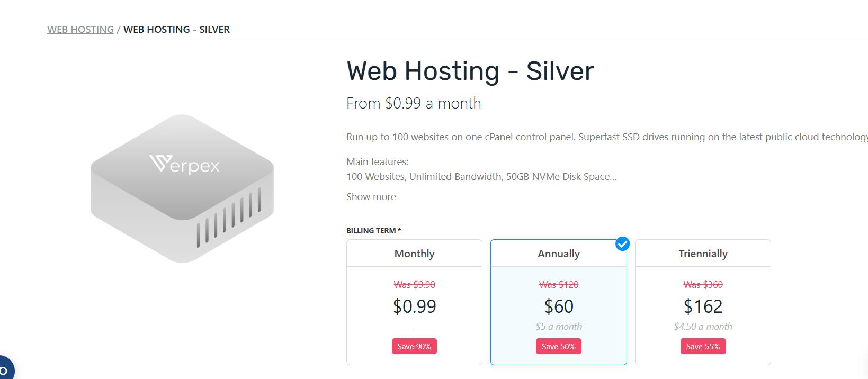
Task: Click the red Save 90% badge
Action: point(414,346)
